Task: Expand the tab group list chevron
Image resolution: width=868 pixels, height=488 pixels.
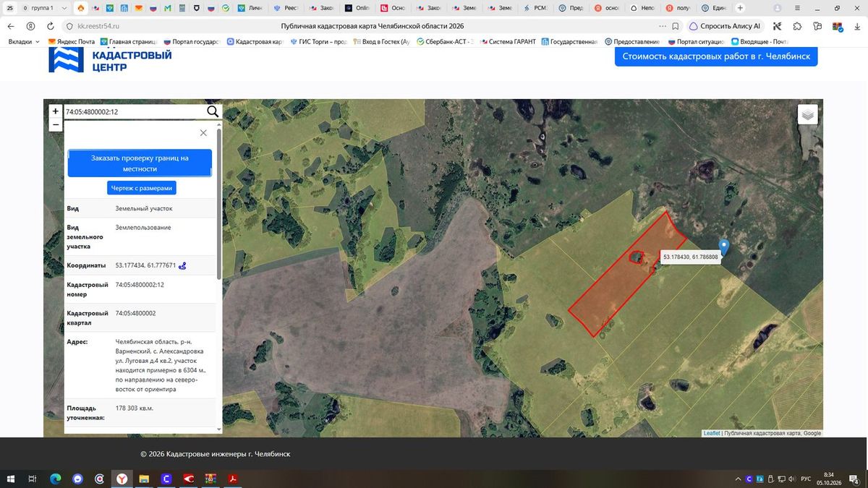Action: (64, 8)
